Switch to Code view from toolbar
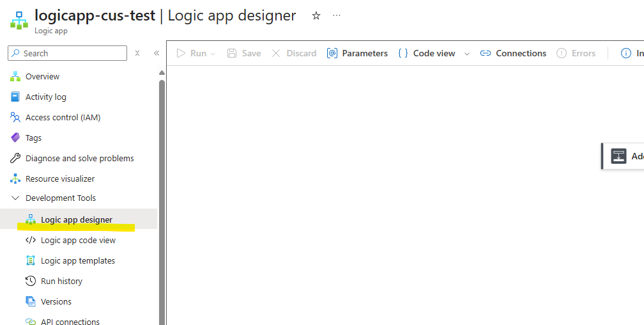644x325 pixels. click(x=434, y=54)
